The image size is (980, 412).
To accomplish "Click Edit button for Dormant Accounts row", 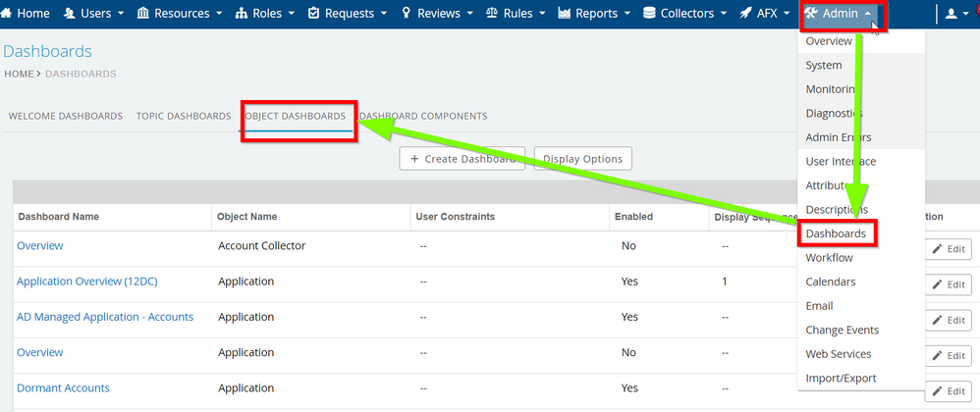I will point(949,390).
